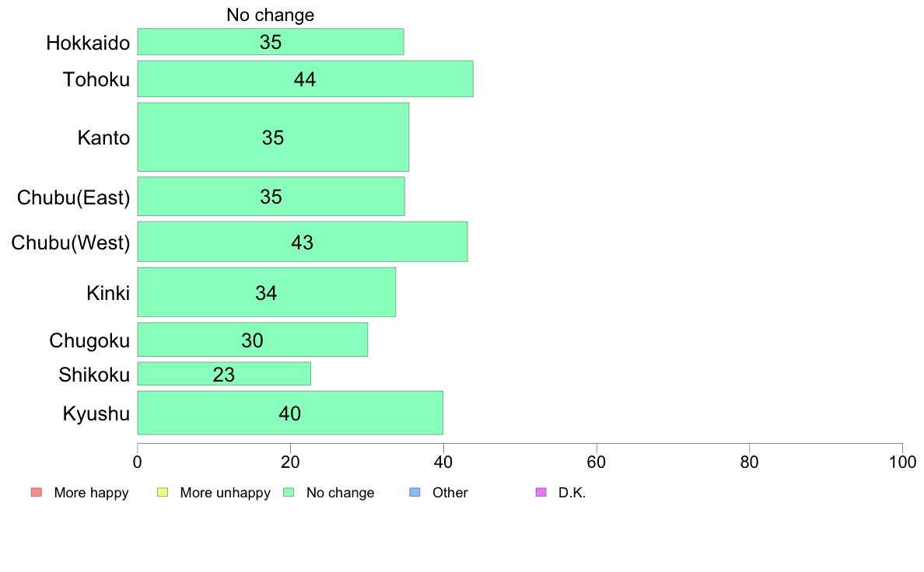
Task: Select the Kinki bar showing 34
Action: pyautogui.click(x=267, y=292)
